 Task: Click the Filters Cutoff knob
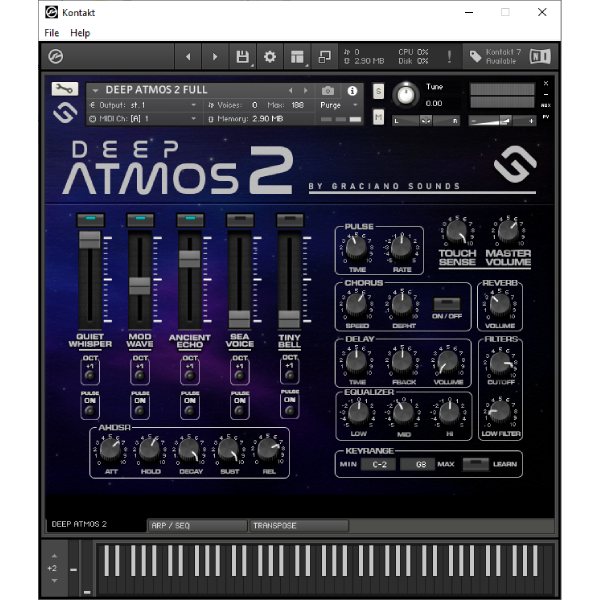pos(501,362)
